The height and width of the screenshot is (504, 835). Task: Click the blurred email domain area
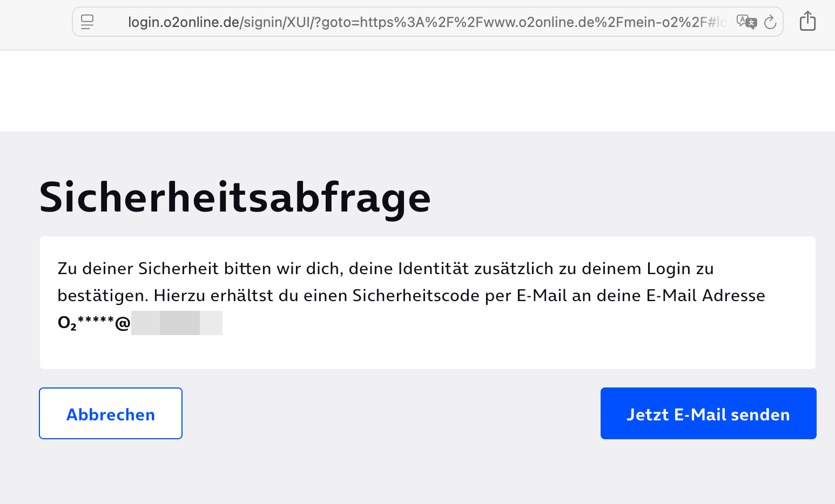[177, 323]
